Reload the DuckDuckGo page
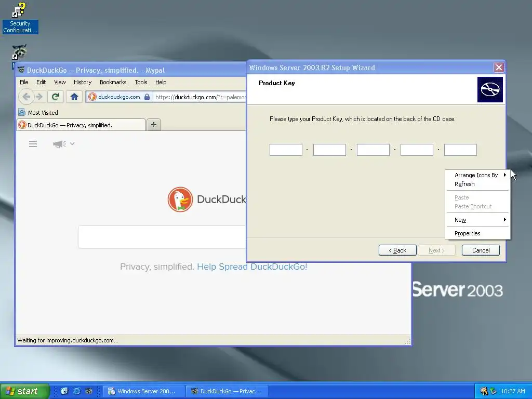Screen dimensions: 532x399 pyautogui.click(x=55, y=97)
